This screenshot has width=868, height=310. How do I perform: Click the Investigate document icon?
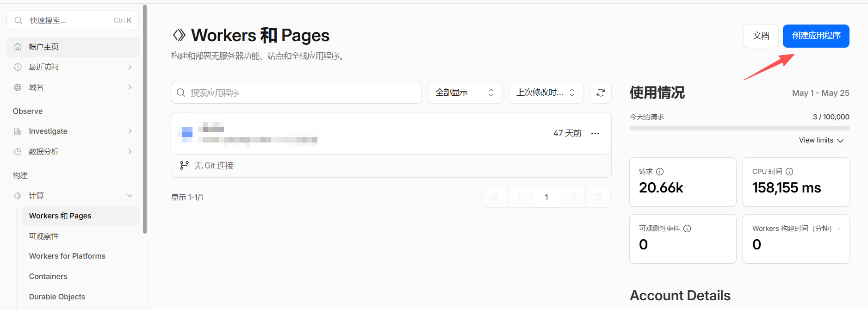(x=18, y=131)
